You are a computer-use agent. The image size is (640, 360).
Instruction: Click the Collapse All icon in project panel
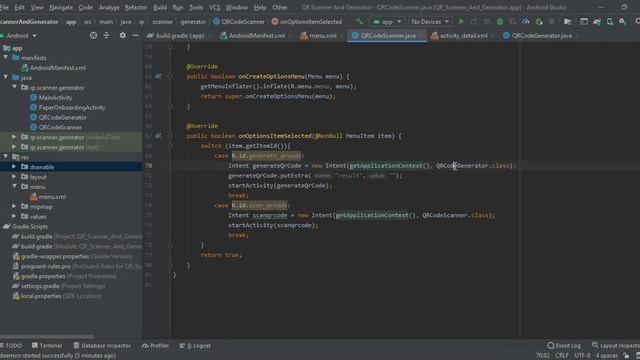107,36
